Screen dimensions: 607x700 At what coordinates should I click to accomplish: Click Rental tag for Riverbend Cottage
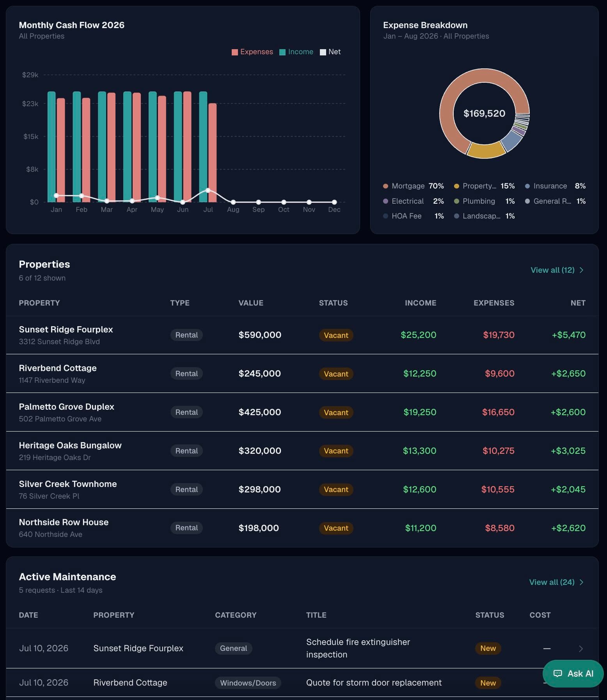click(x=186, y=373)
